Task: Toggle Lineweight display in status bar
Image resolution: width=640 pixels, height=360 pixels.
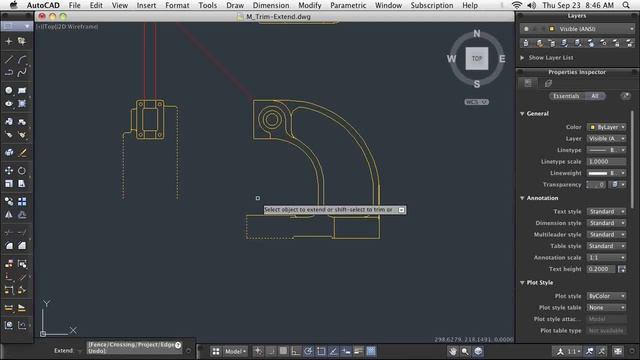Action: [359, 351]
